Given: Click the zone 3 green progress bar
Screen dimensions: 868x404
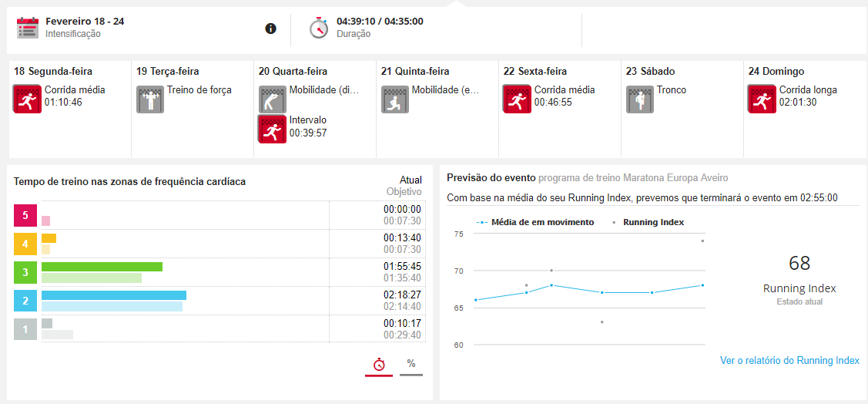Looking at the screenshot, I should click(x=102, y=267).
